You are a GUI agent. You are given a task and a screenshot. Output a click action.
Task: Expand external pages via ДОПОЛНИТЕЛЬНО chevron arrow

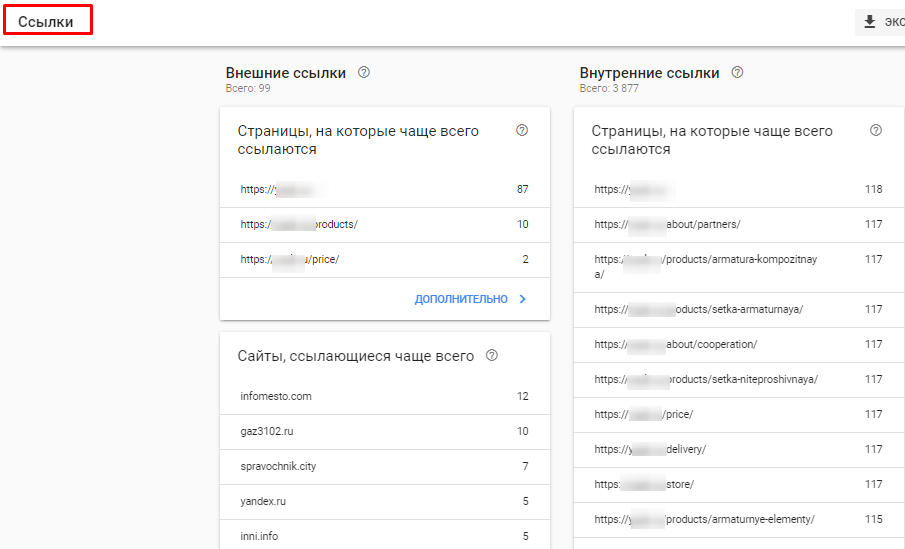522,299
